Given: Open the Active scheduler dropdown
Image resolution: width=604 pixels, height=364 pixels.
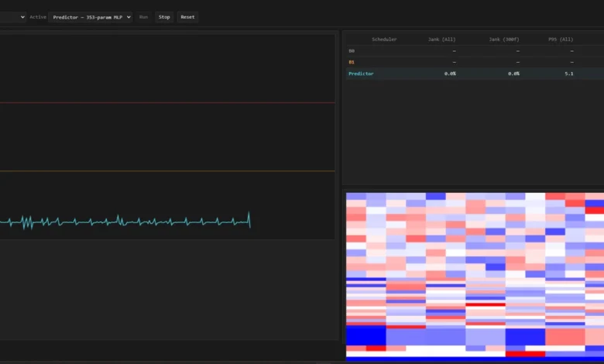Looking at the screenshot, I should pos(91,16).
